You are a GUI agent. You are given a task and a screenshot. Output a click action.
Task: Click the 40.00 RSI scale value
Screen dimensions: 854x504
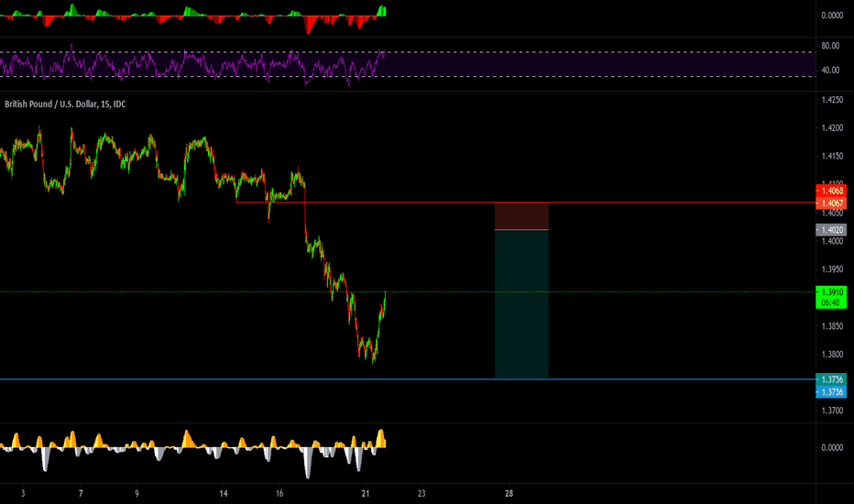click(830, 71)
